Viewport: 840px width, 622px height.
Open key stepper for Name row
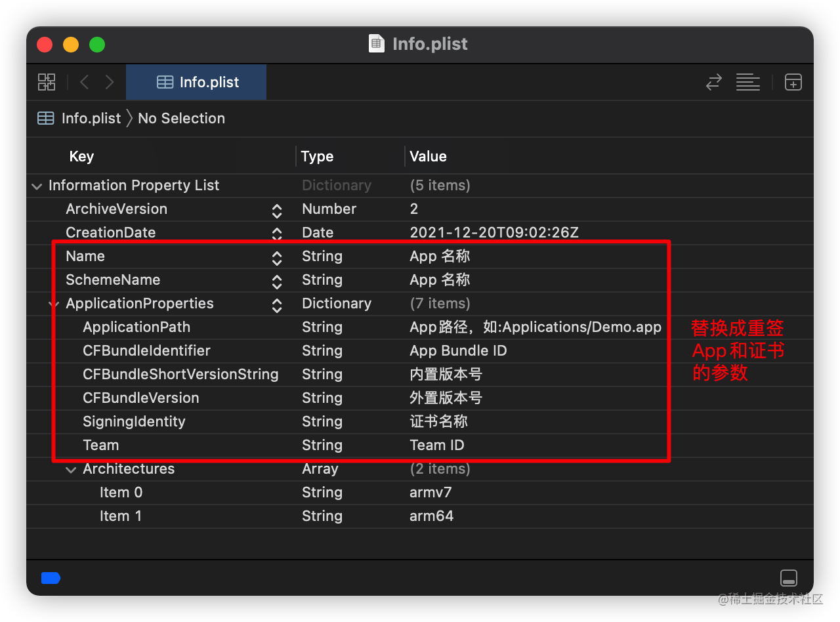coord(277,257)
